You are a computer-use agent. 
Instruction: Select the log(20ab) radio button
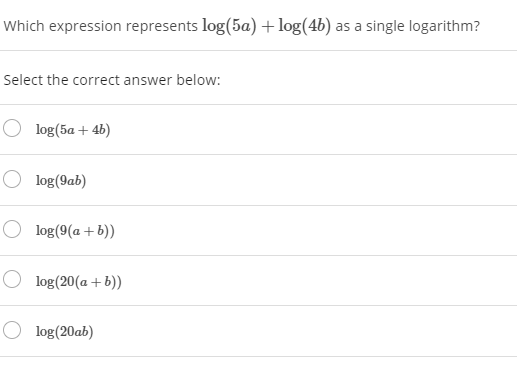click(x=12, y=330)
